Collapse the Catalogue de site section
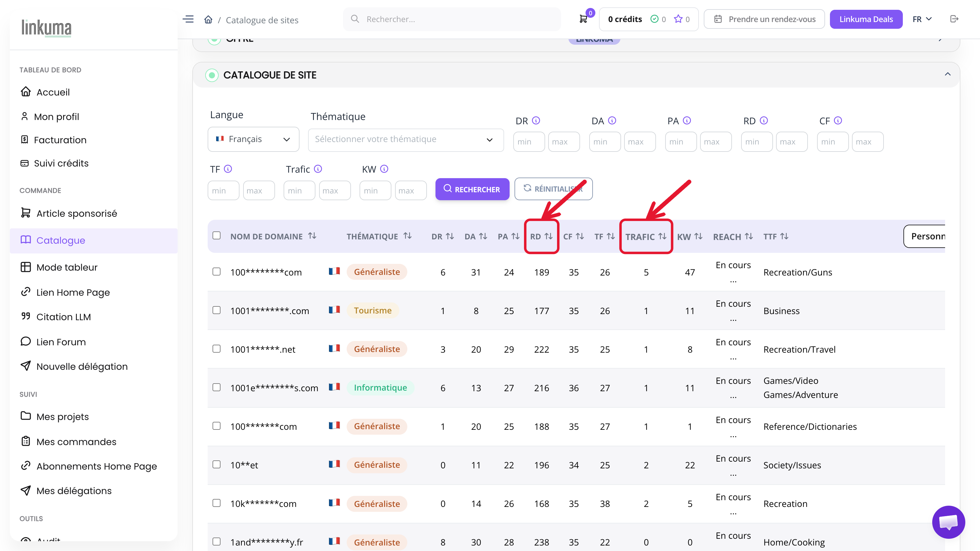 (x=948, y=74)
